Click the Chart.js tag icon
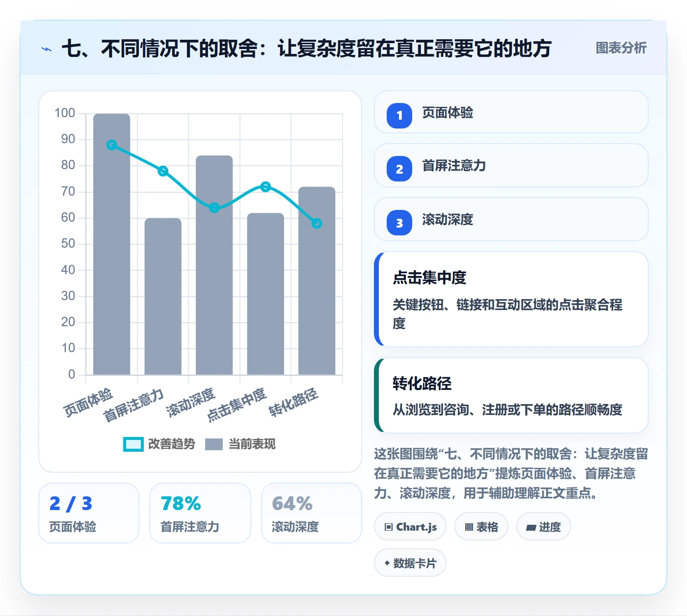This screenshot has height=616, width=687. [x=389, y=527]
